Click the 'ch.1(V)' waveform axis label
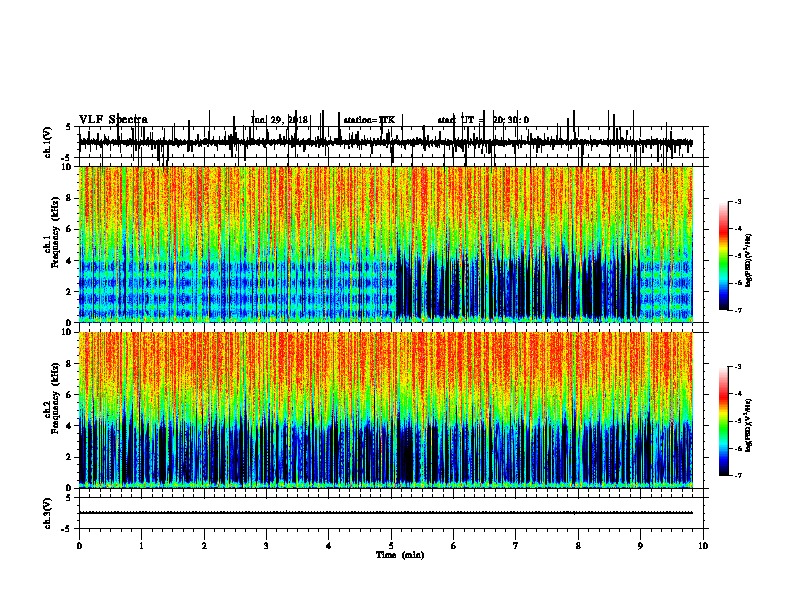Screen dimensions: 792x612 tap(47, 142)
